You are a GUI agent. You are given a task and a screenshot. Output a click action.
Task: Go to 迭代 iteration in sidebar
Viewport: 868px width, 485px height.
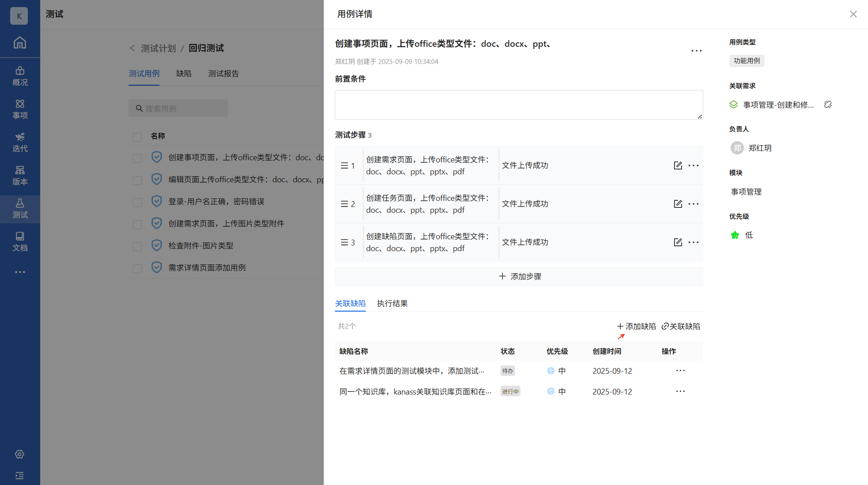[x=20, y=142]
